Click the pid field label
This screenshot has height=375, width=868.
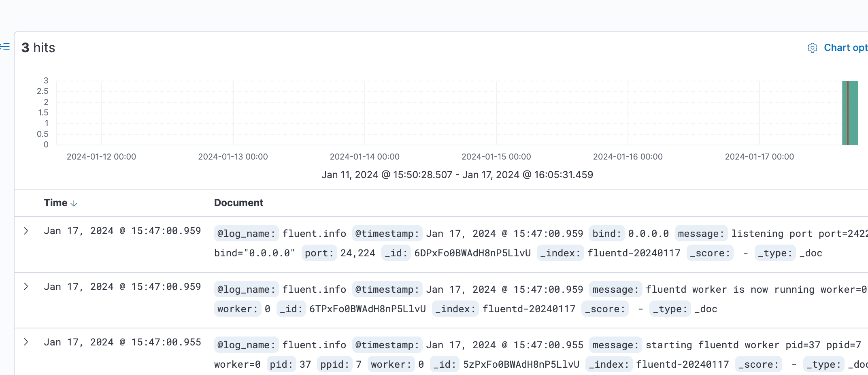(281, 364)
